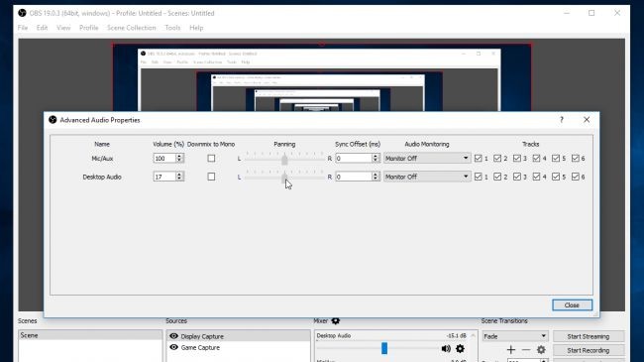Open Desktop Audio gear in Mixer
Image resolution: width=644 pixels, height=362 pixels.
(460, 349)
